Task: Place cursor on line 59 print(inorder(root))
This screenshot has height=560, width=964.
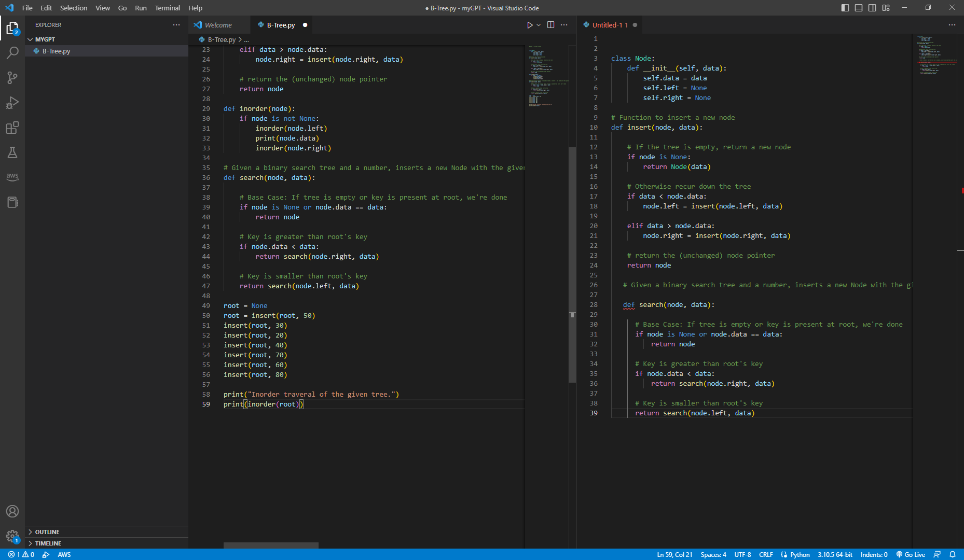Action: [x=263, y=404]
